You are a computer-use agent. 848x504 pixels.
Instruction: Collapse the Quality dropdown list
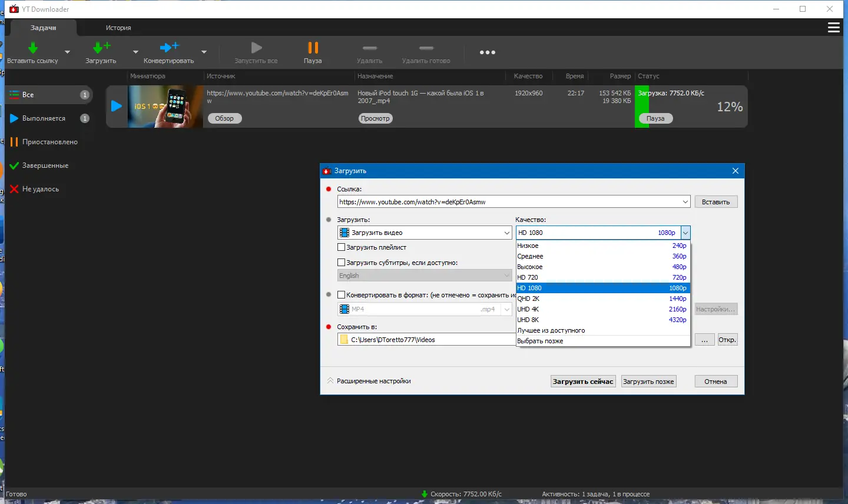click(x=685, y=233)
